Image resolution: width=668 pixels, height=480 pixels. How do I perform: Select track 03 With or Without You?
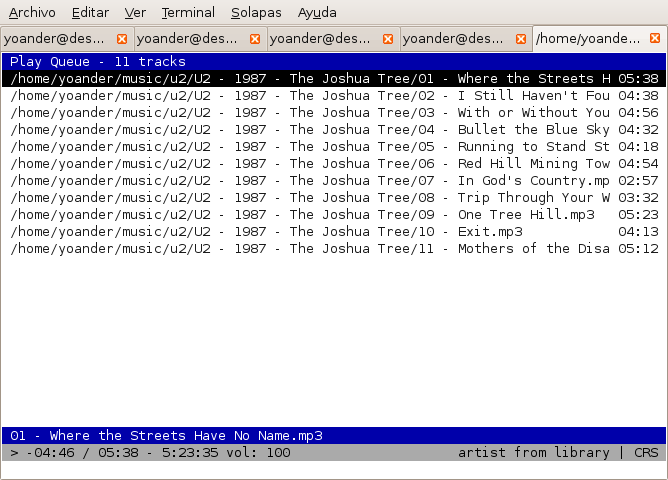pos(334,112)
